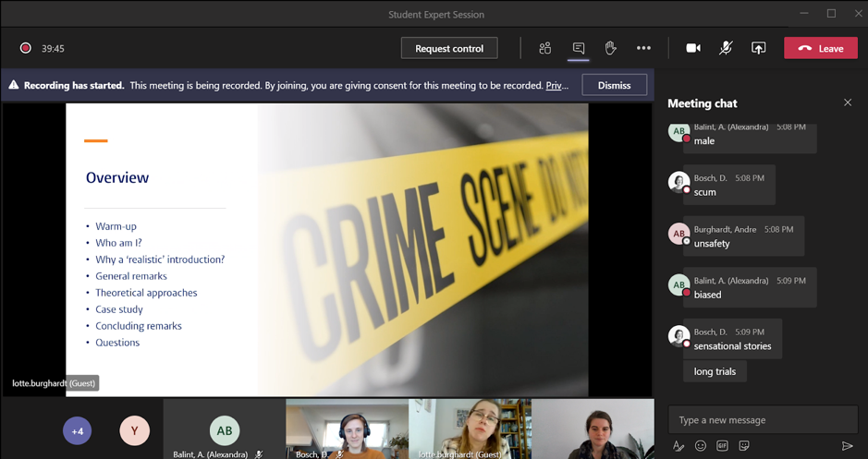
Task: Close the Student Expert Session window
Action: coord(858,14)
